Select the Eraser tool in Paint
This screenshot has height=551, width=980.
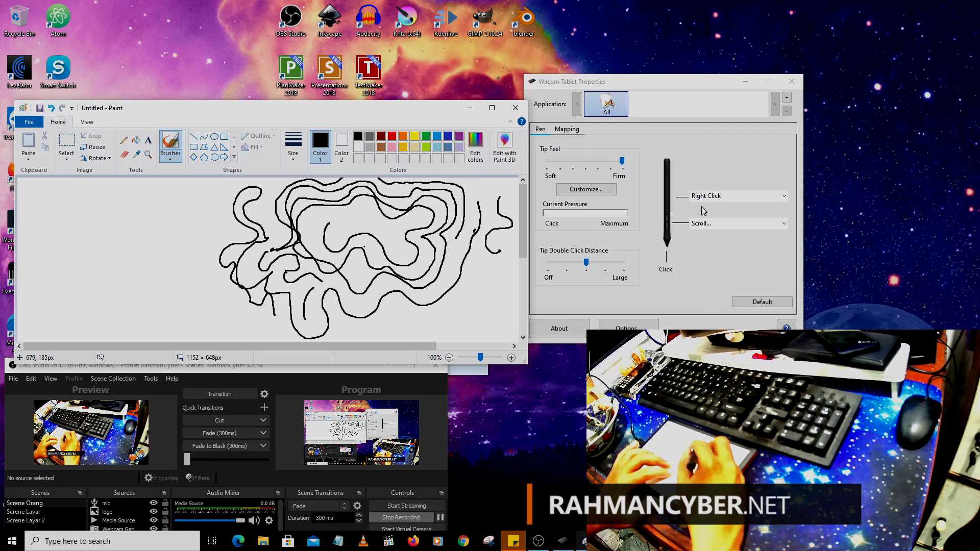click(x=124, y=154)
